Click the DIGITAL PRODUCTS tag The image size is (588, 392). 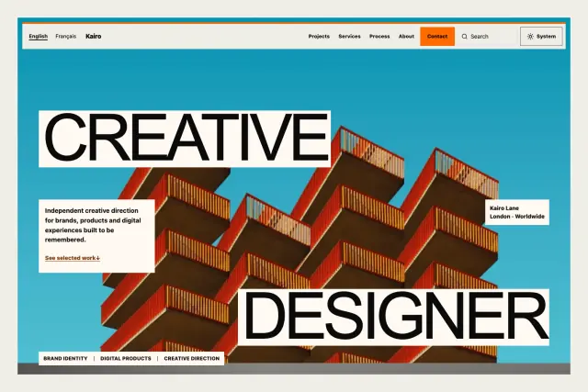(x=126, y=358)
